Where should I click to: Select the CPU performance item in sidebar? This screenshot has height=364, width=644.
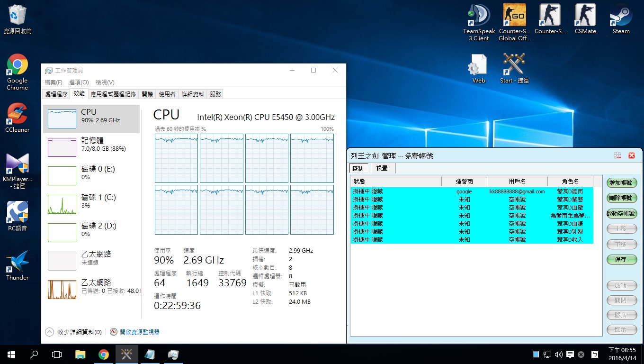point(91,118)
